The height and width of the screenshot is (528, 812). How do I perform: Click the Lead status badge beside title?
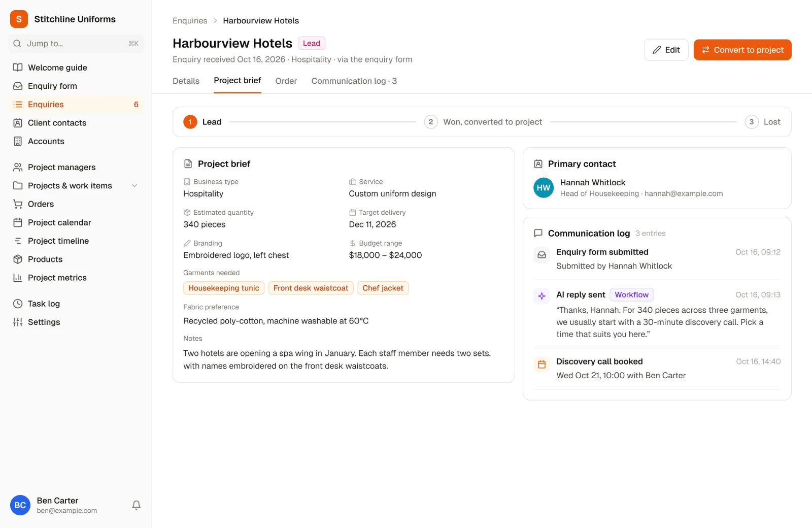[x=312, y=43]
